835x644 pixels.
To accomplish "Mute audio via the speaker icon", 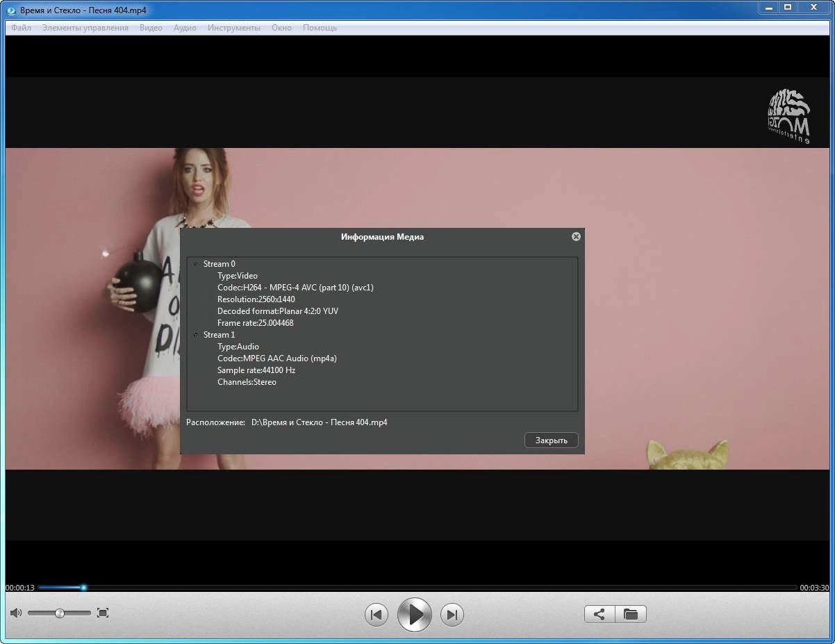I will [x=16, y=613].
